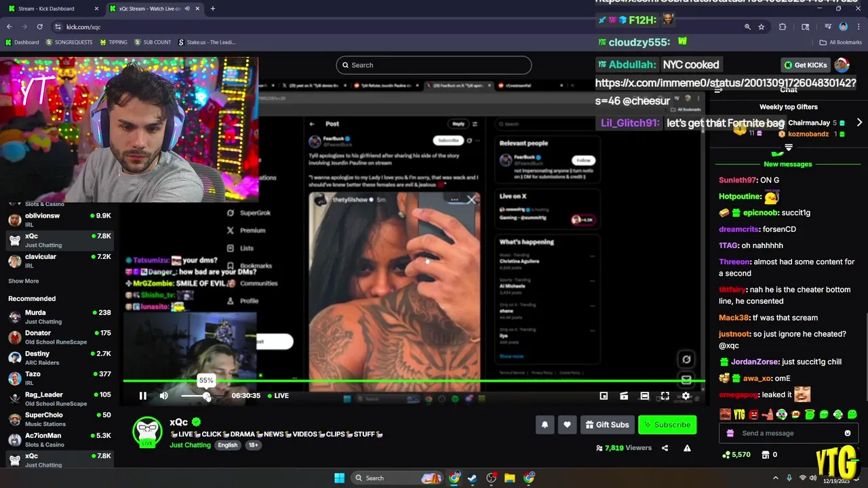Click the kick.com/xqc address bar
868x488 pixels.
point(400,26)
